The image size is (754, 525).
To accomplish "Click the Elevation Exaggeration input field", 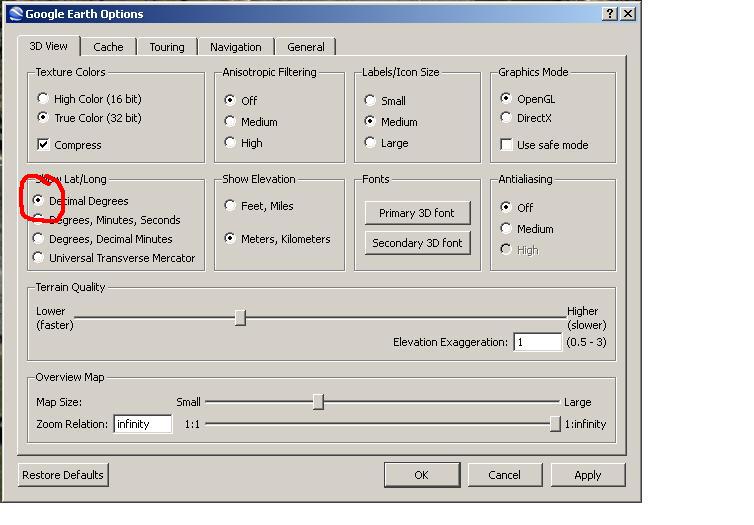I will point(537,342).
